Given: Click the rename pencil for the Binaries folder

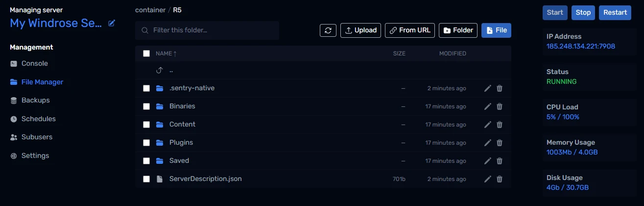Looking at the screenshot, I should pos(487,106).
